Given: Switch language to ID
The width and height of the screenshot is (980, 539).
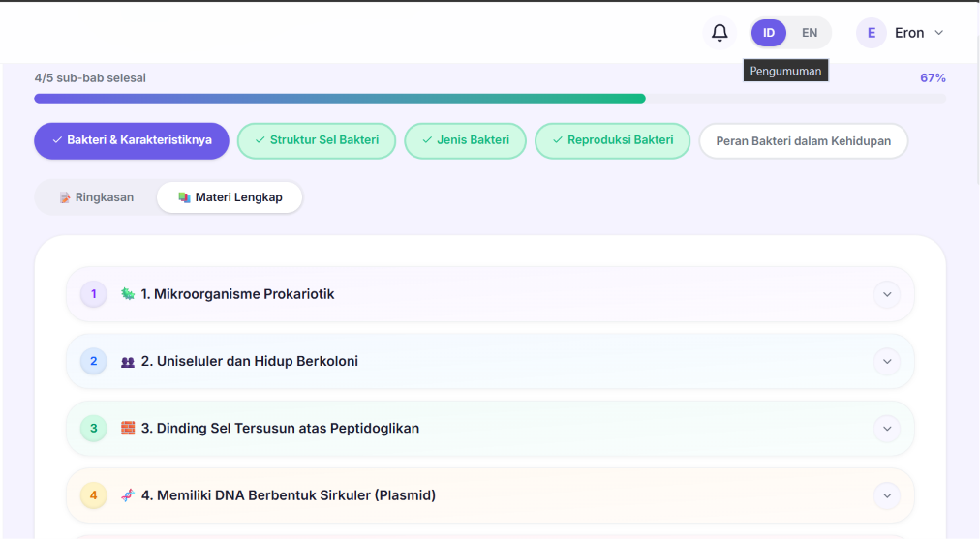Looking at the screenshot, I should click(x=768, y=33).
